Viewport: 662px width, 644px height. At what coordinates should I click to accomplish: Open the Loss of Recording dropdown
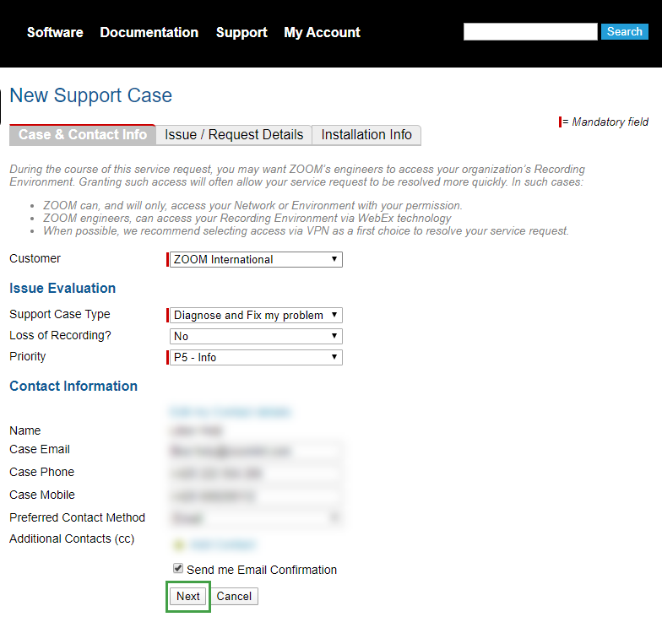coord(256,336)
